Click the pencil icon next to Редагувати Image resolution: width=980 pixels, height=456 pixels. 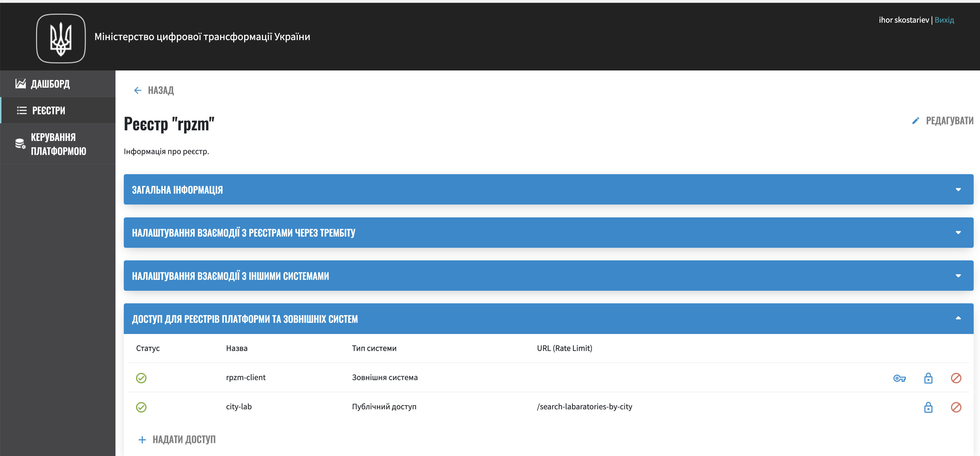tap(915, 121)
